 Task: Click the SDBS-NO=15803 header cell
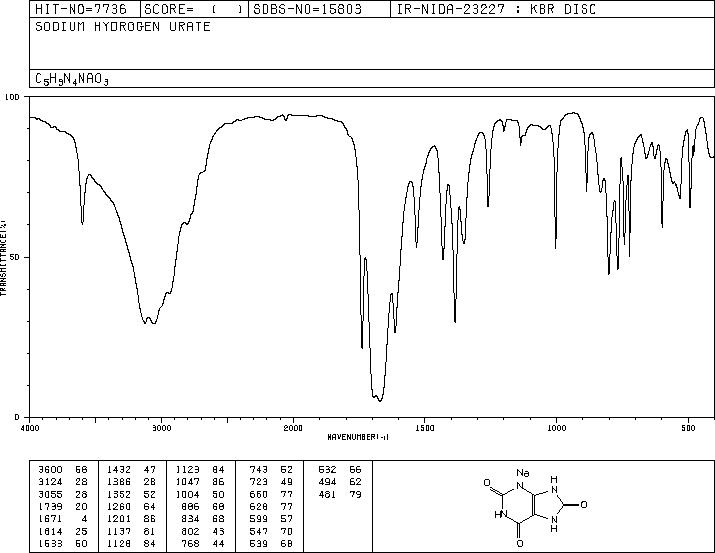coord(307,9)
